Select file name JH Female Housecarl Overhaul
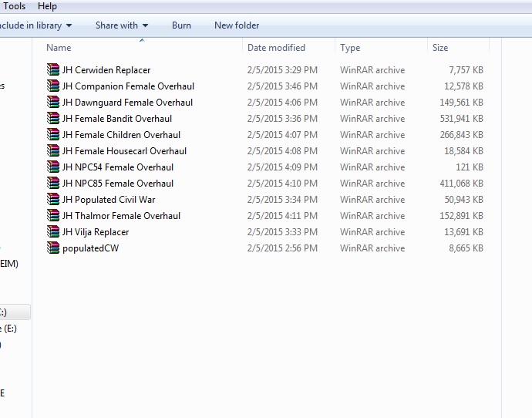Image resolution: width=532 pixels, height=418 pixels. (124, 151)
